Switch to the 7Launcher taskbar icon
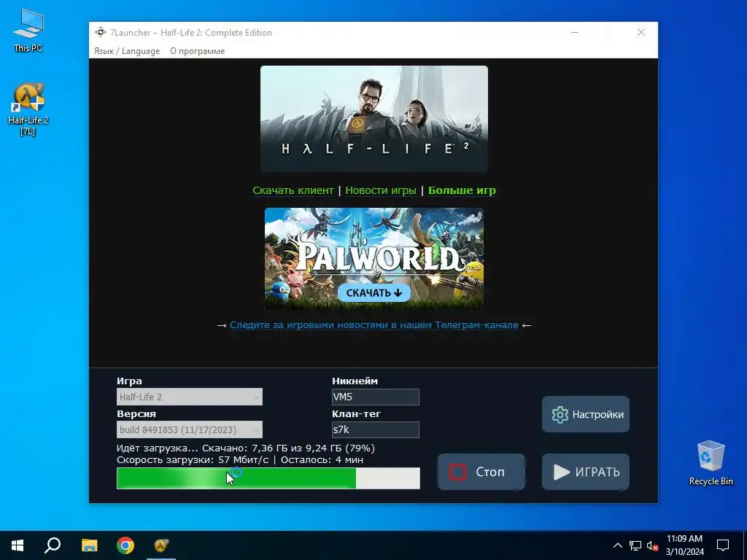Viewport: 747px width, 560px height. [x=161, y=545]
